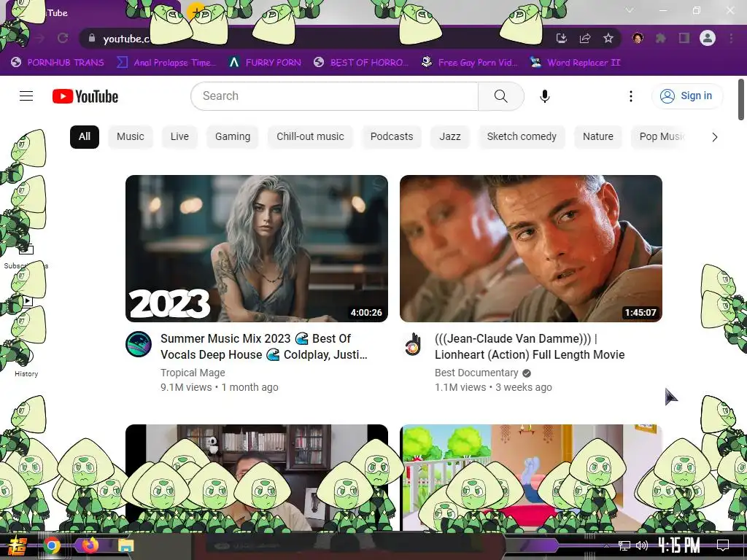
Task: Open Chrome tab search chevron
Action: [630, 10]
